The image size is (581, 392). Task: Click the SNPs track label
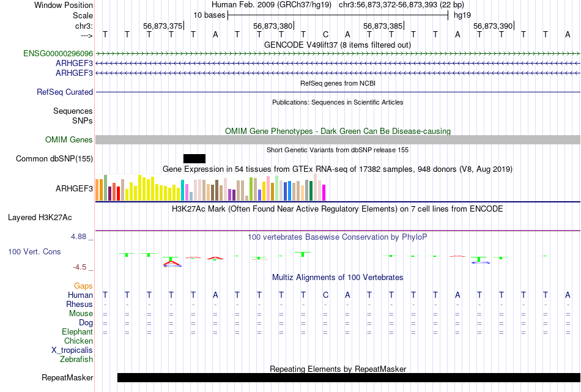pos(83,120)
